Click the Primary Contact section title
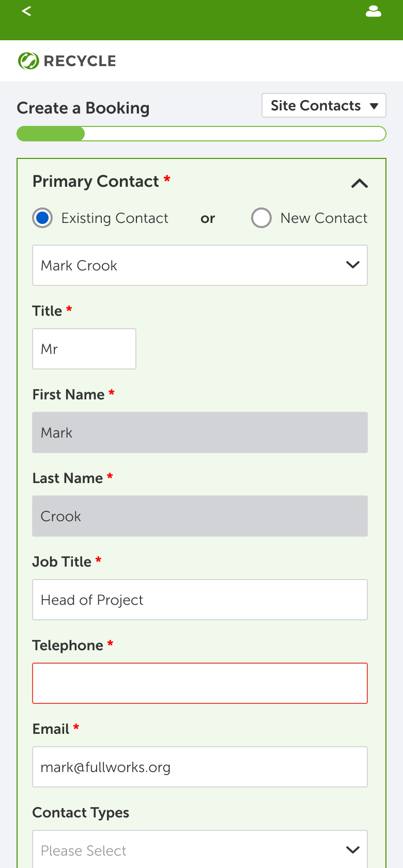Image resolution: width=403 pixels, height=868 pixels. (96, 181)
